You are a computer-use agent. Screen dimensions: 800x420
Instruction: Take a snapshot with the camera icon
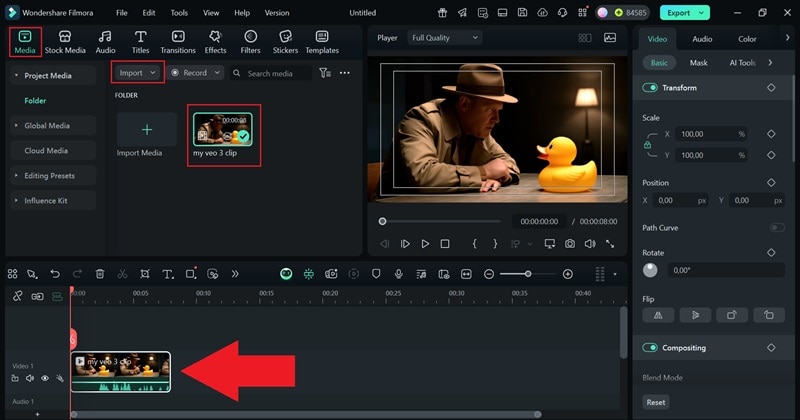(569, 244)
